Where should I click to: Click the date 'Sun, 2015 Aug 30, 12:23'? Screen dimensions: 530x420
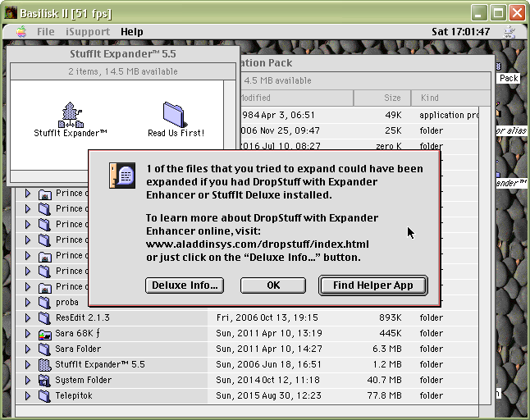click(269, 395)
